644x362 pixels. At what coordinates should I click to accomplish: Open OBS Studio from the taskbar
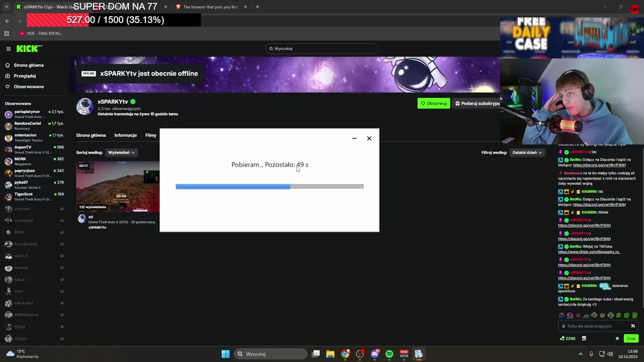[360, 354]
